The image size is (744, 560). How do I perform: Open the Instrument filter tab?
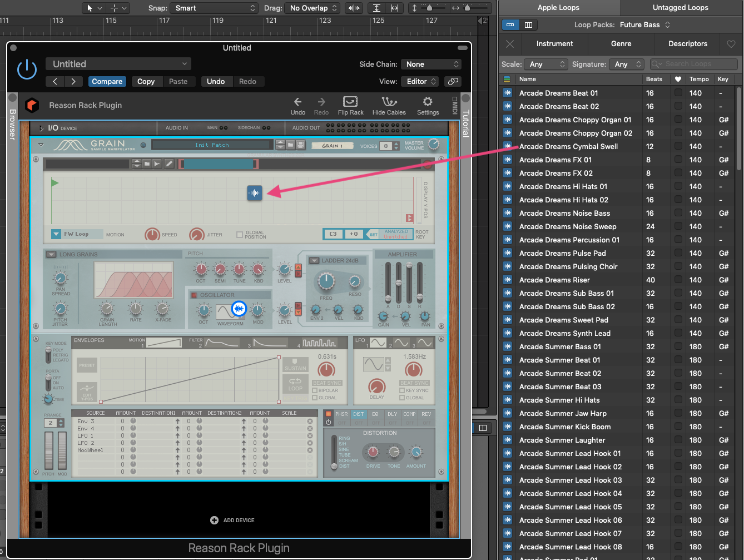pyautogui.click(x=554, y=44)
